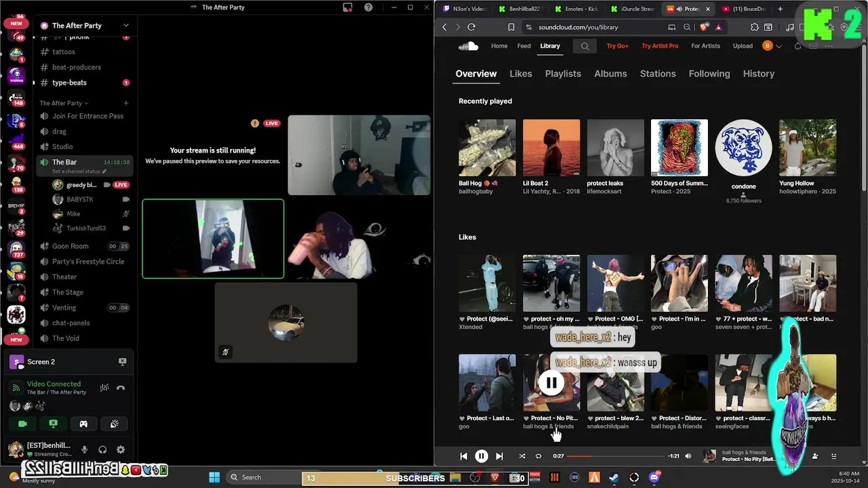Viewport: 868px width, 488px height.
Task: Bookmark the page in the address bar
Action: pos(511,27)
